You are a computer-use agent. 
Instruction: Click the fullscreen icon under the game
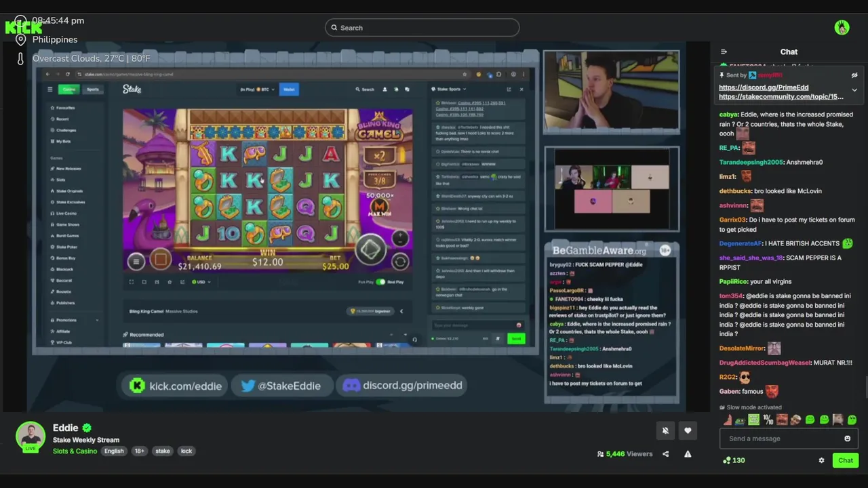132,282
